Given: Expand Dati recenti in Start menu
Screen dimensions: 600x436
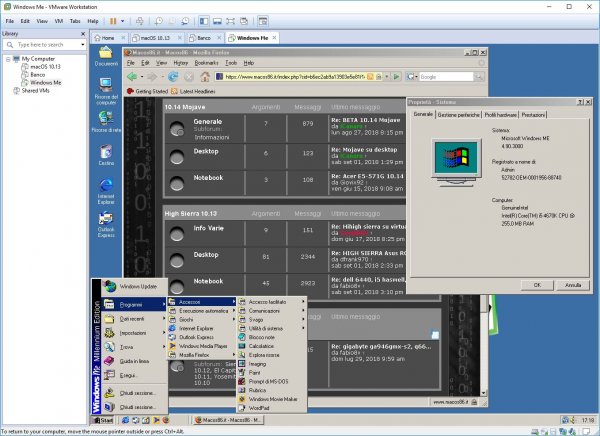Looking at the screenshot, I should pyautogui.click(x=135, y=318).
